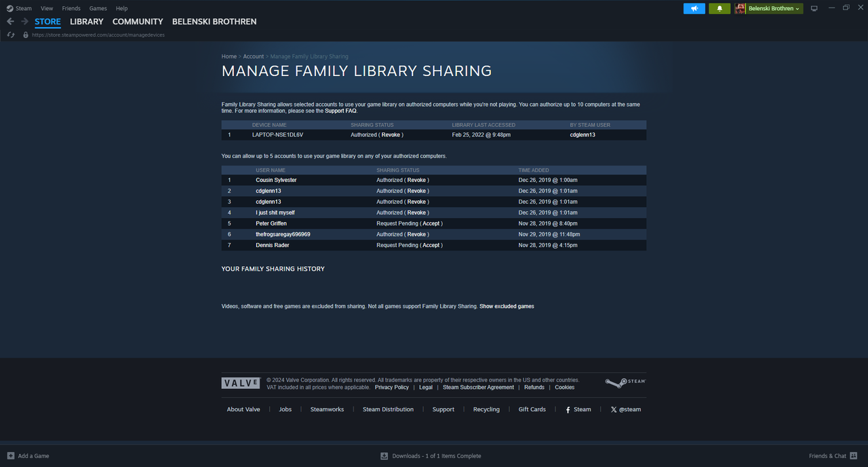
Task: Accept Peter Griffen's pending request
Action: 431,223
